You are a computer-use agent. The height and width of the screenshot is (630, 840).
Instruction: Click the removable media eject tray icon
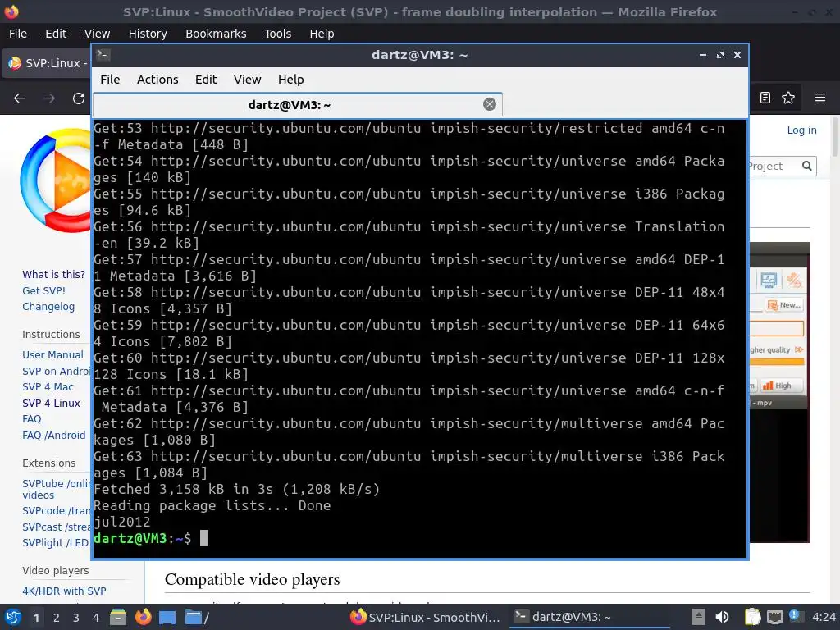coord(698,617)
